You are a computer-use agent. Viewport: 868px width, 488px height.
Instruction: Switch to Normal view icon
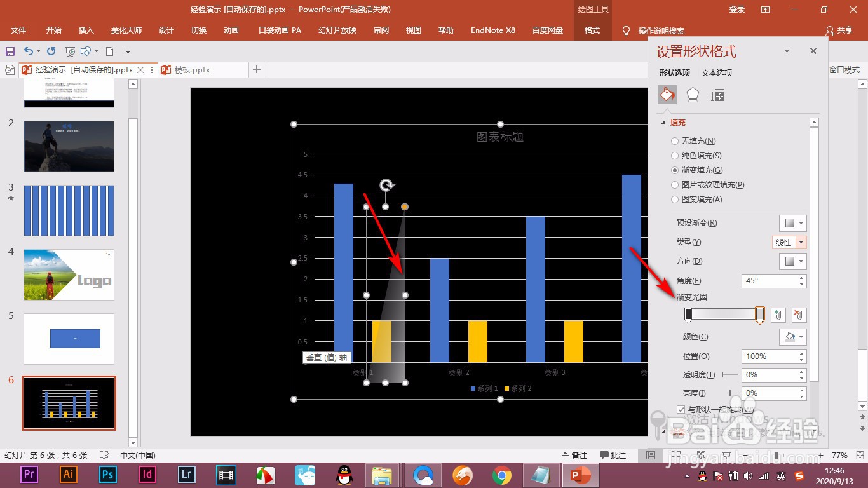[x=650, y=456]
